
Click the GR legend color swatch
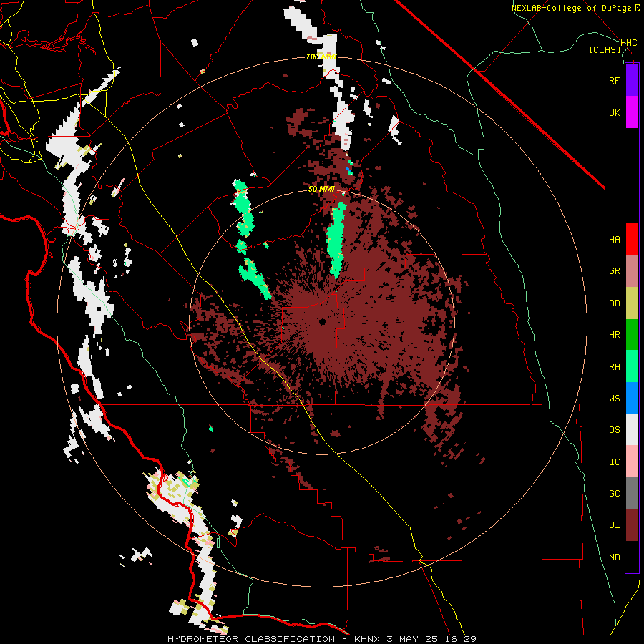tap(632, 271)
